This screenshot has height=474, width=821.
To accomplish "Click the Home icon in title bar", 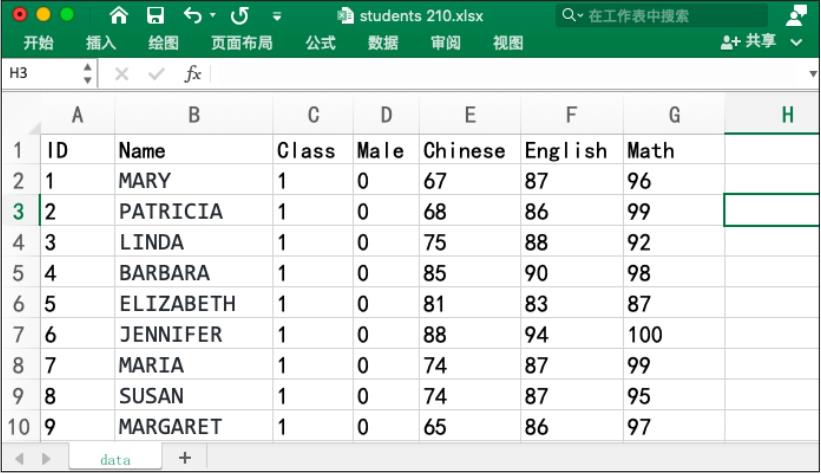I will (x=119, y=16).
